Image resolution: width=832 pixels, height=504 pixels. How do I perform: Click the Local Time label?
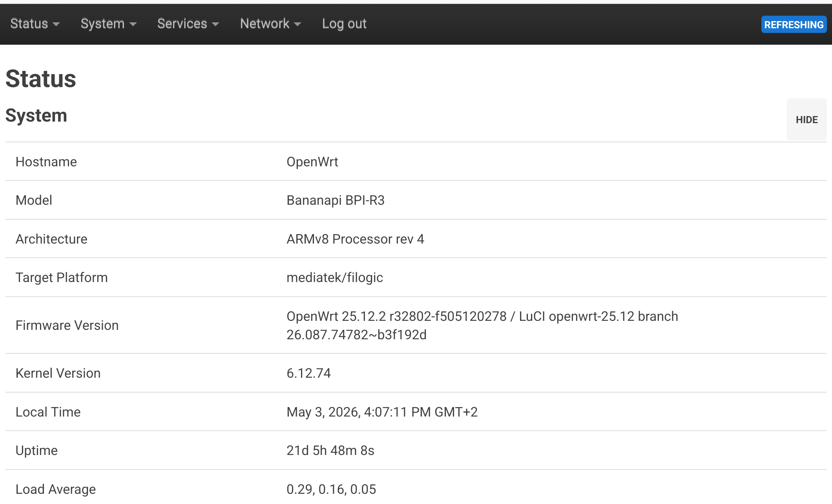click(48, 412)
